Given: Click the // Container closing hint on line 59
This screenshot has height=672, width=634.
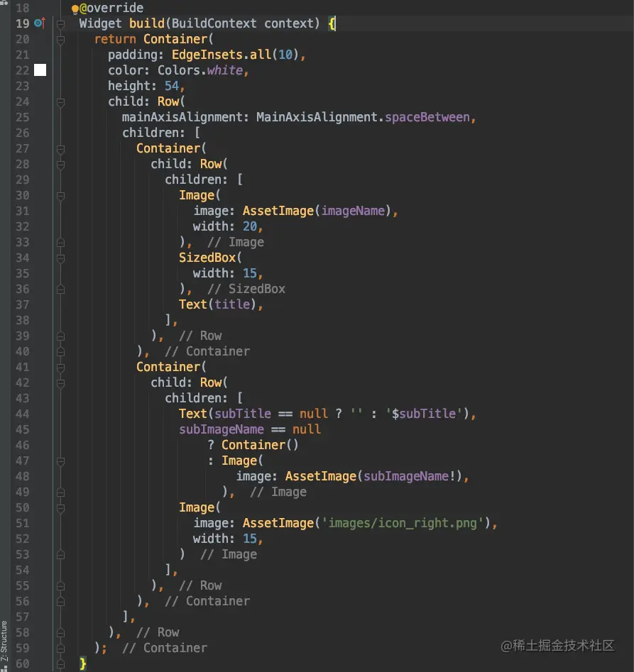Looking at the screenshot, I should pos(165,648).
